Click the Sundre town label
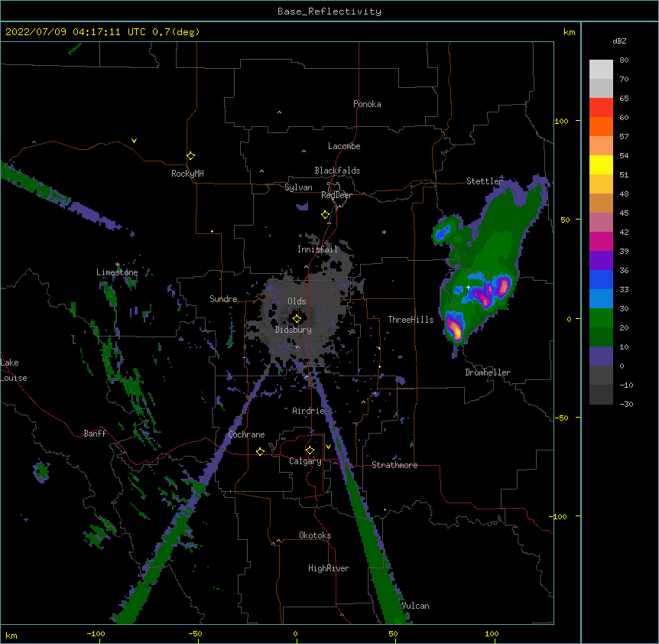The image size is (659, 644). [223, 299]
